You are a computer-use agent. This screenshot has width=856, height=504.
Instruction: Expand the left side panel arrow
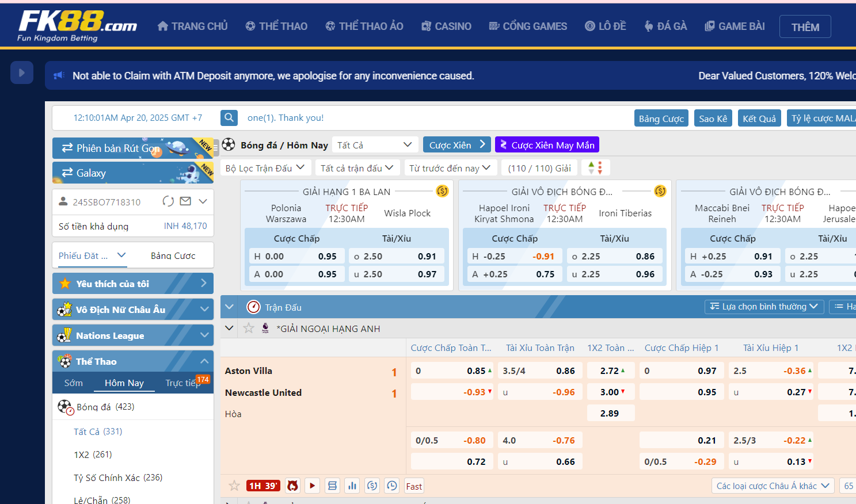[22, 73]
